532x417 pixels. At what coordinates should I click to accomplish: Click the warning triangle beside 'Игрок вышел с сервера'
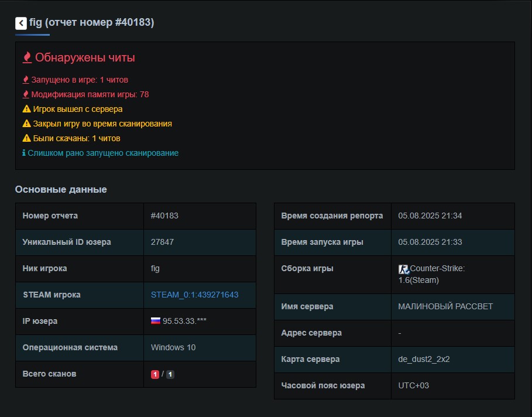(x=26, y=109)
